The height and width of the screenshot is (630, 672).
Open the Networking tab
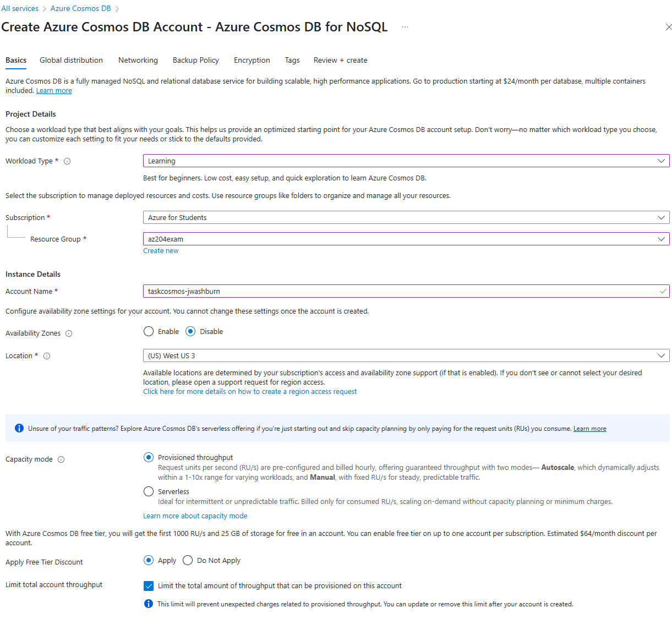(138, 60)
